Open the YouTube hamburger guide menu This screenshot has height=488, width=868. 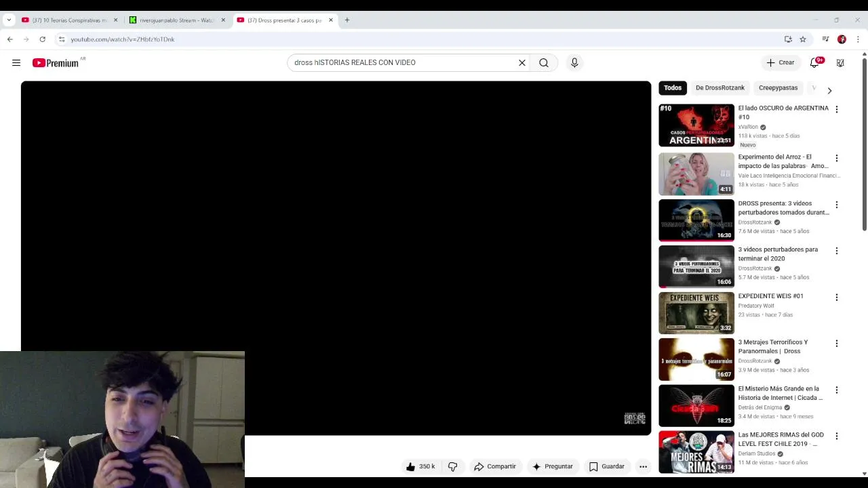click(16, 63)
